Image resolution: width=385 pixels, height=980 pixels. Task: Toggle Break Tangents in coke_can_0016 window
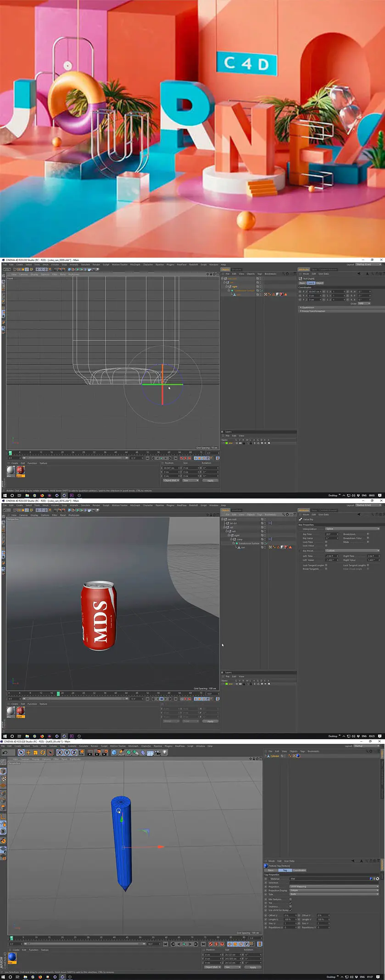tap(326, 569)
